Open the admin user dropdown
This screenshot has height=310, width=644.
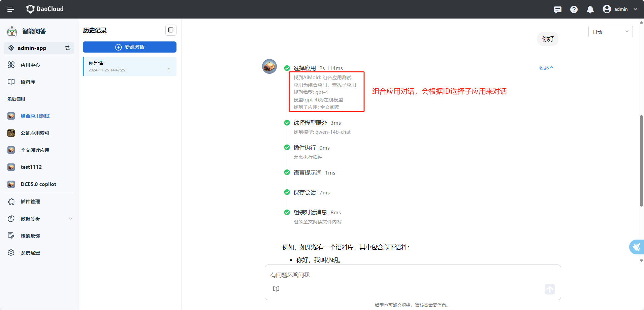[x=620, y=9]
